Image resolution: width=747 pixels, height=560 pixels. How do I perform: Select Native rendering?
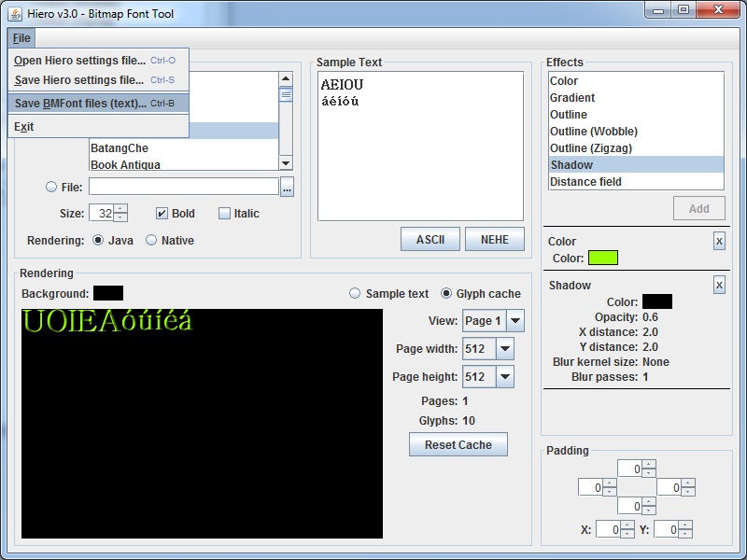coord(151,240)
